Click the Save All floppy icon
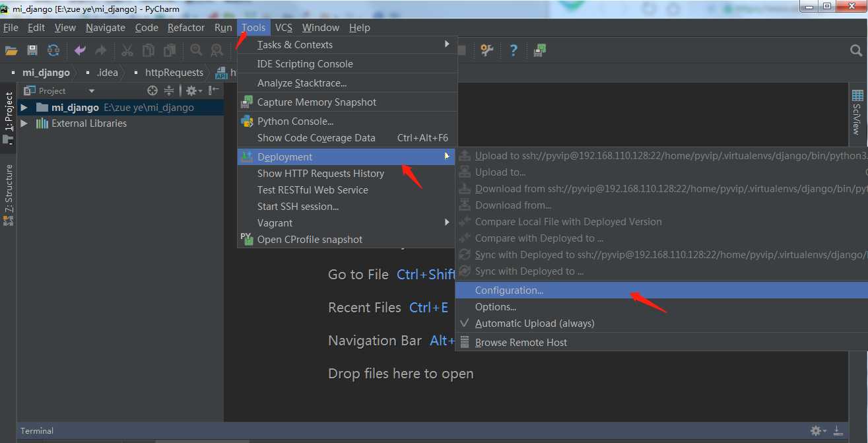 32,50
